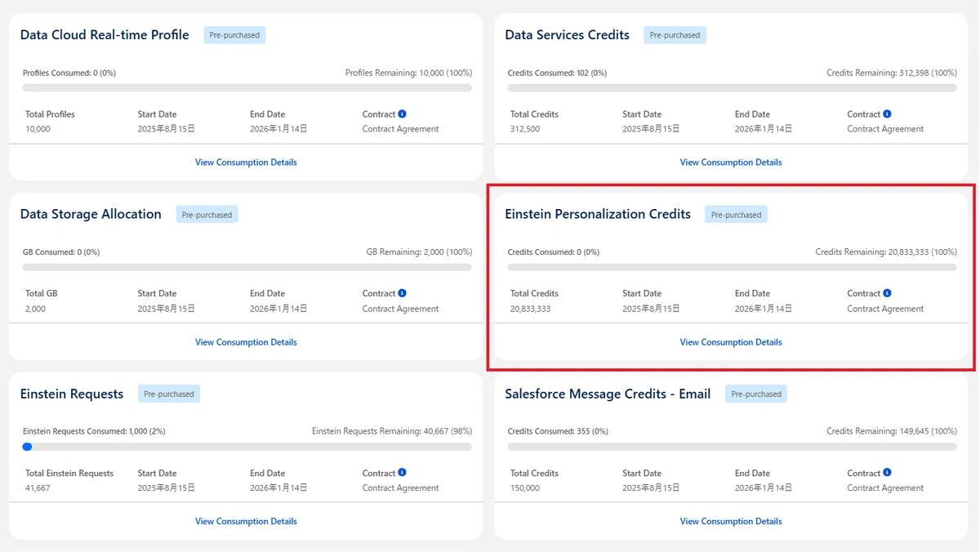Click the End Date value in Data Cloud Real-time Profile card
The height and width of the screenshot is (552, 980).
(279, 129)
